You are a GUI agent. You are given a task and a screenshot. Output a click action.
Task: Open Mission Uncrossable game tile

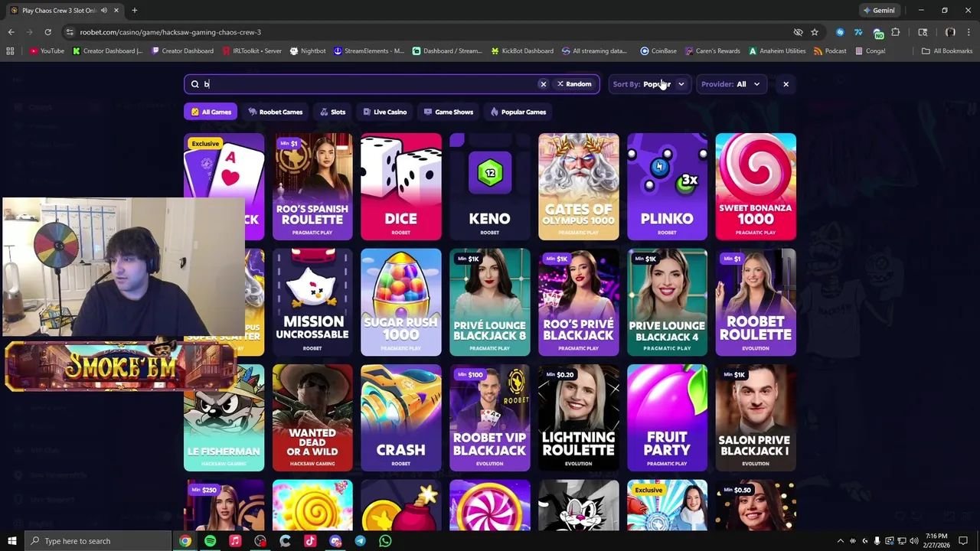312,302
